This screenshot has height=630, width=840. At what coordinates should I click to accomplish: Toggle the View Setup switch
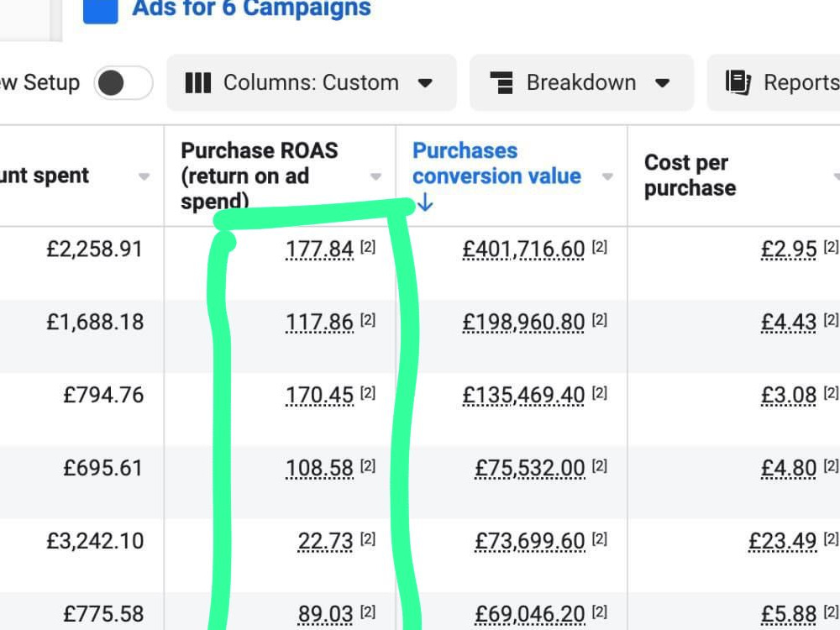coord(123,83)
